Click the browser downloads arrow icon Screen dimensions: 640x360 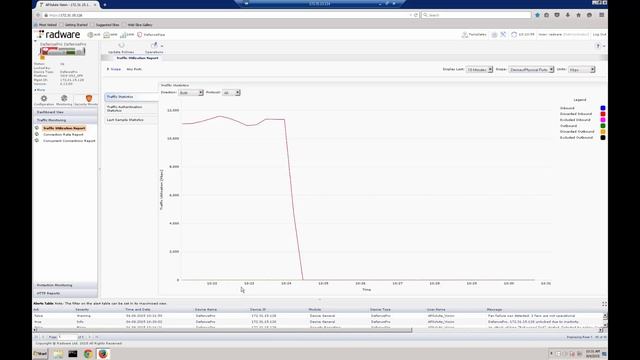click(568, 15)
